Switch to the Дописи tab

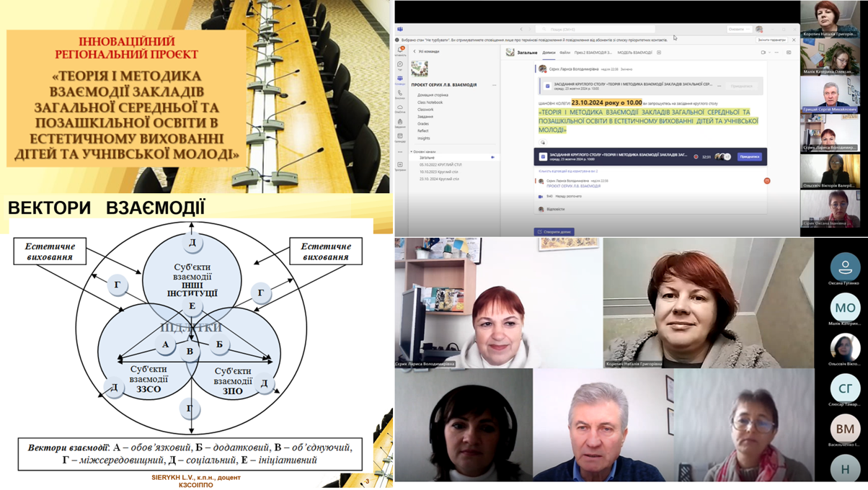point(549,53)
